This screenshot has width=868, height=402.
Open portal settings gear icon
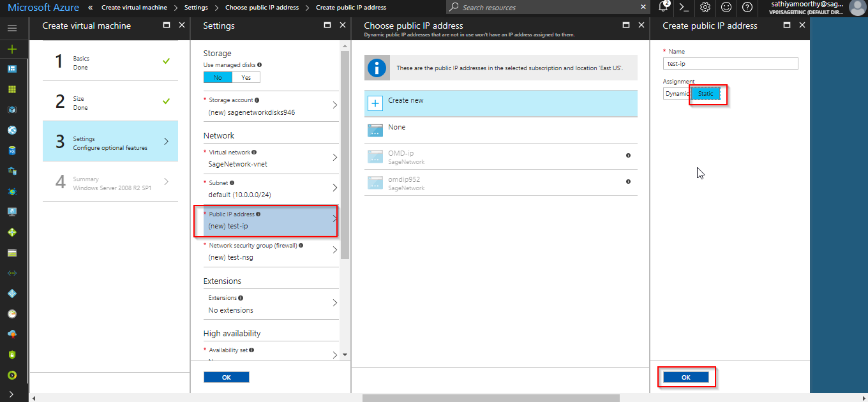[705, 8]
